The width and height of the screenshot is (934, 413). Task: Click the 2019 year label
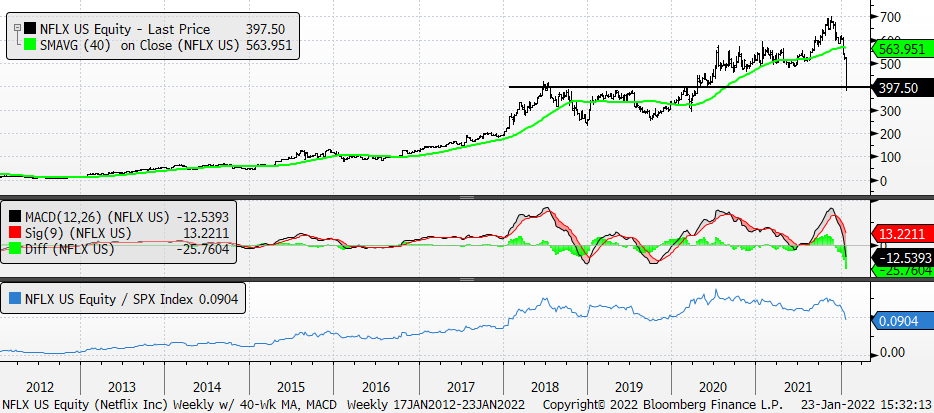pyautogui.click(x=630, y=386)
